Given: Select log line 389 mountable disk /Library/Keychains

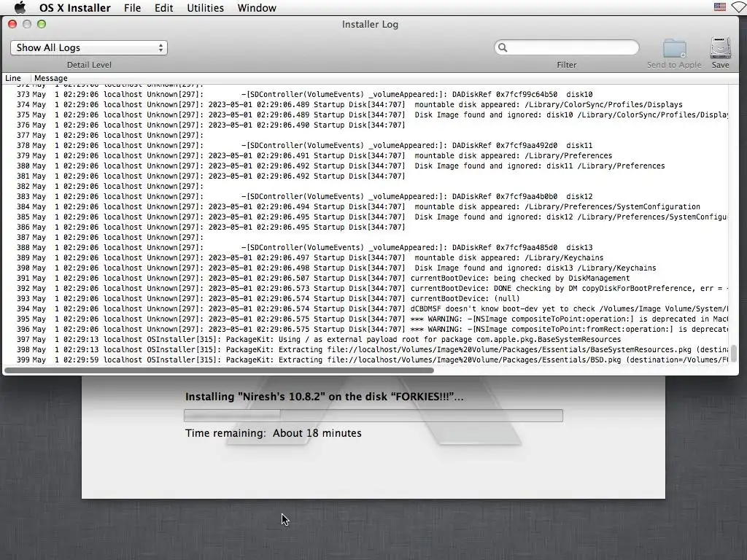Looking at the screenshot, I should click(366, 258).
